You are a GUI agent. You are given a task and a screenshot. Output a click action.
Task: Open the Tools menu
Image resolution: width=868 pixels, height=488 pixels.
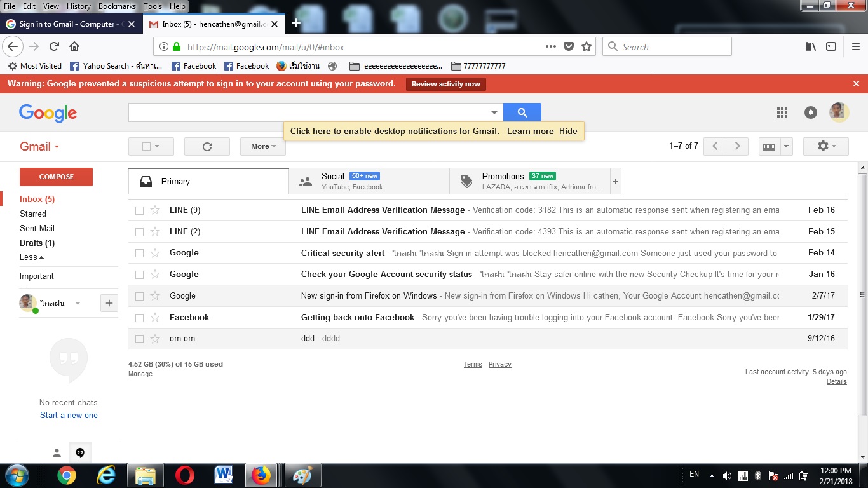(153, 6)
